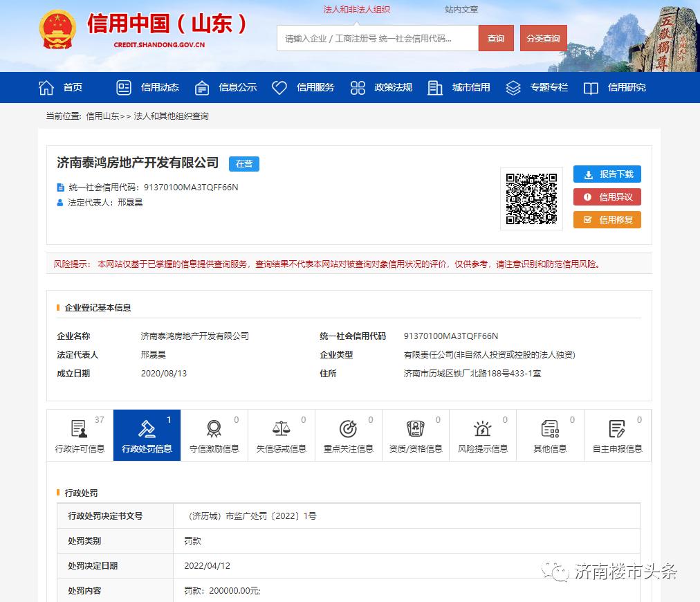Open 信用动态 via its badge icon
This screenshot has width=700, height=602.
pyautogui.click(x=123, y=87)
